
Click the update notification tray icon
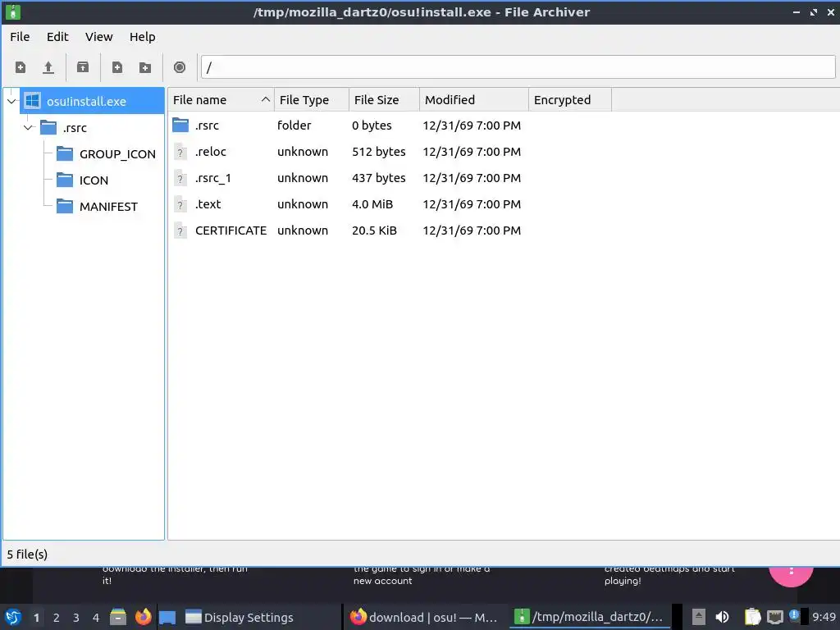click(794, 615)
